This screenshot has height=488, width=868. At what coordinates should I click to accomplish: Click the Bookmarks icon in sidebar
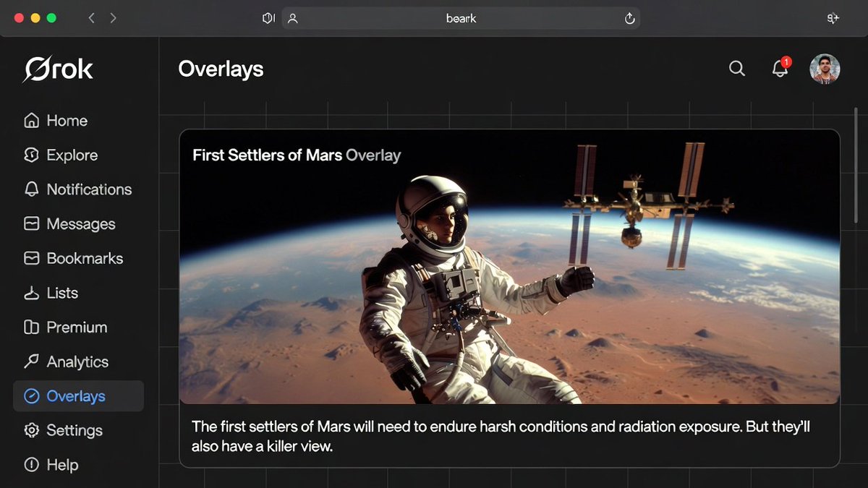point(31,258)
